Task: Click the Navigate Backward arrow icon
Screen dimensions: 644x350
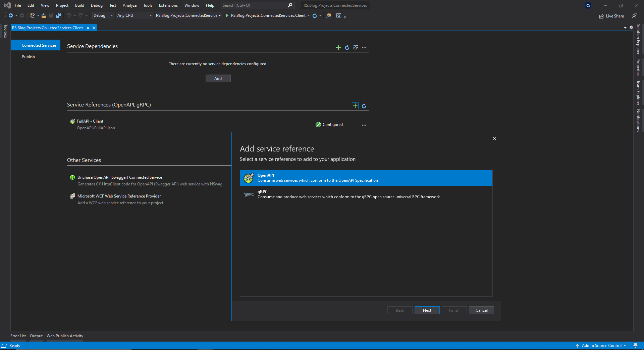Action: [x=11, y=15]
